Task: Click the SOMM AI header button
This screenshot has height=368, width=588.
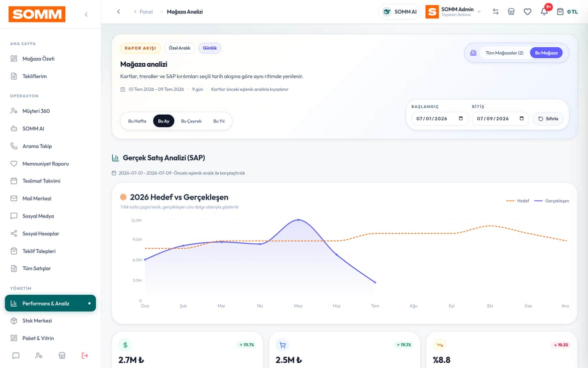Action: (x=399, y=11)
